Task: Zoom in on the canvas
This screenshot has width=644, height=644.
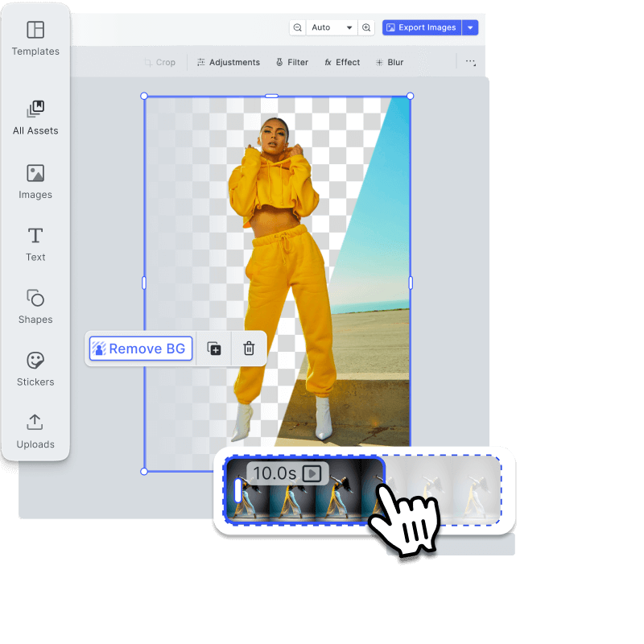Action: pyautogui.click(x=367, y=27)
